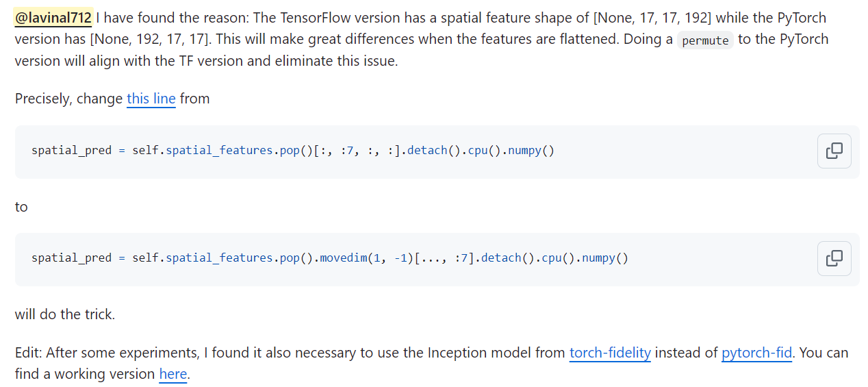Click '[..., :7]' slice in second code
The image size is (868, 387).
click(x=448, y=258)
